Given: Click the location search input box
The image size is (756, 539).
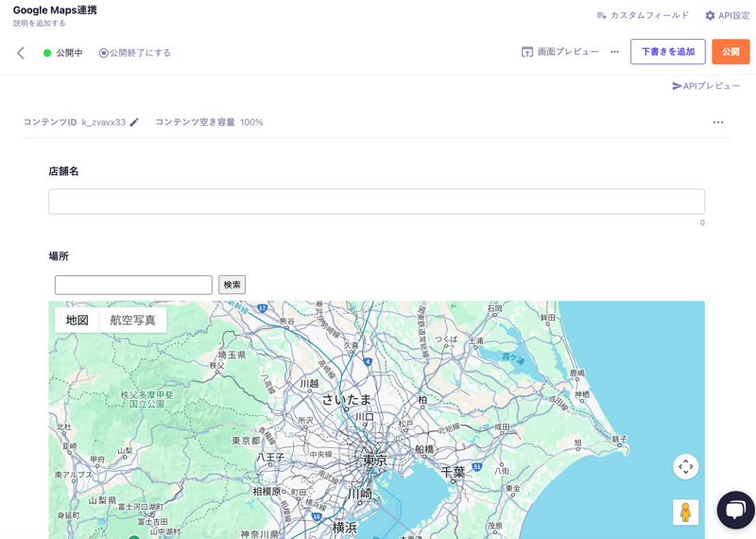Looking at the screenshot, I should (x=133, y=285).
